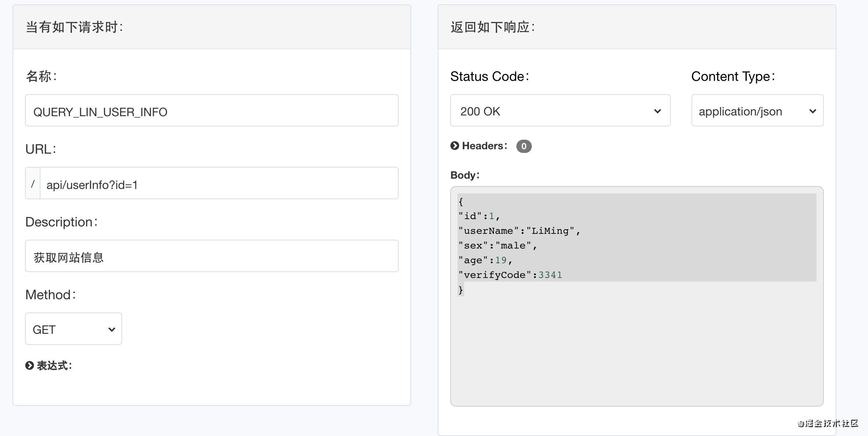Click the Headers count badge showing 0
Viewport: 868px width, 436px height.
pyautogui.click(x=524, y=146)
